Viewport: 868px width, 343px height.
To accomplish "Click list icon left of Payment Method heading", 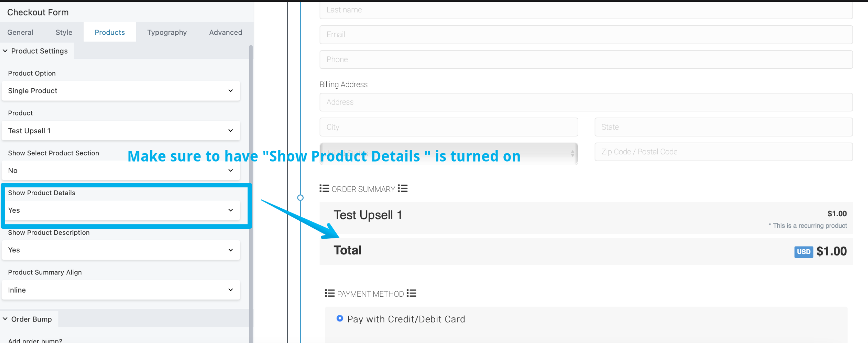I will 329,294.
